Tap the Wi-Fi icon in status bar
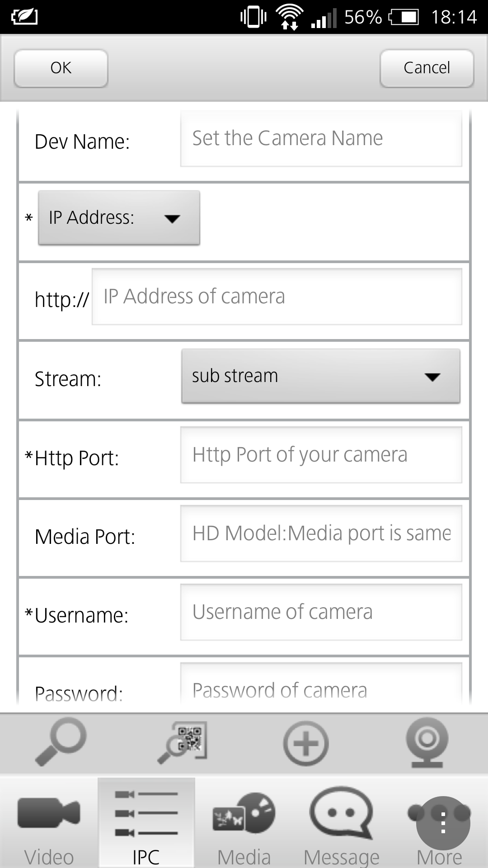The image size is (488, 868). coord(290,17)
